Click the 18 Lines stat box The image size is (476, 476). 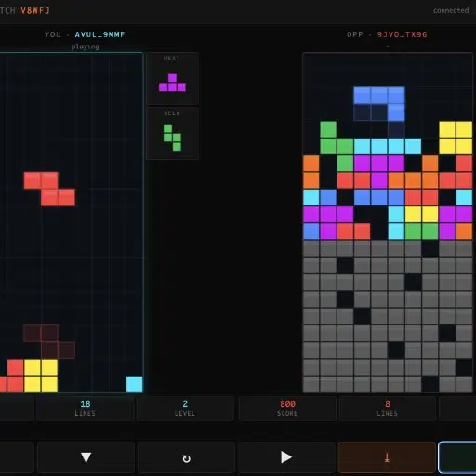tap(86, 408)
